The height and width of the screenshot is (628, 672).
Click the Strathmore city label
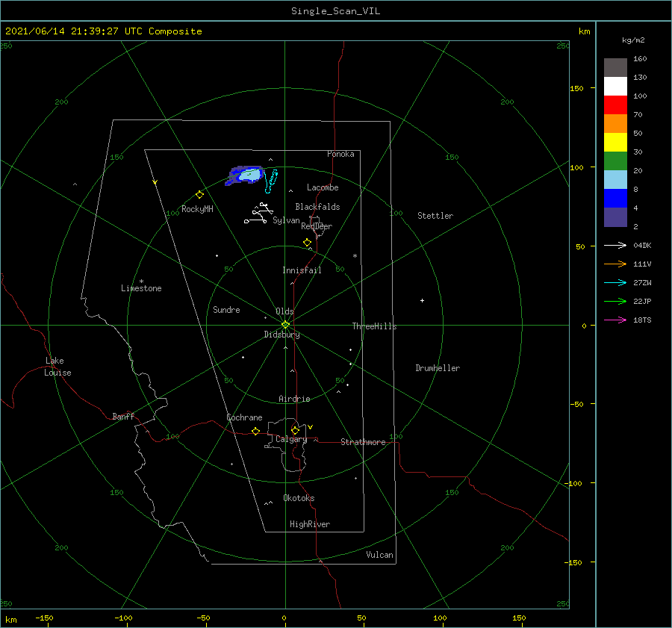point(363,442)
